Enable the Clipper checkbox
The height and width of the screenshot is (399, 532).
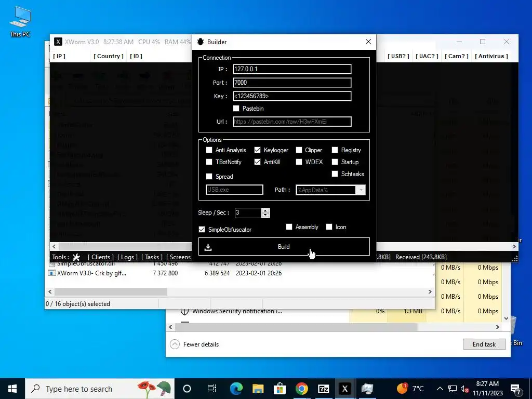tap(299, 150)
